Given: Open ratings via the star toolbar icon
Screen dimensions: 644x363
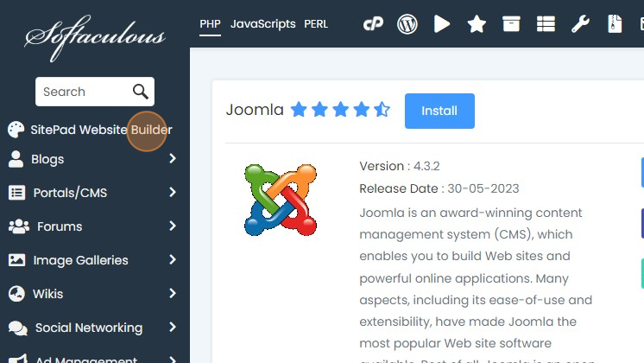Looking at the screenshot, I should click(x=477, y=24).
